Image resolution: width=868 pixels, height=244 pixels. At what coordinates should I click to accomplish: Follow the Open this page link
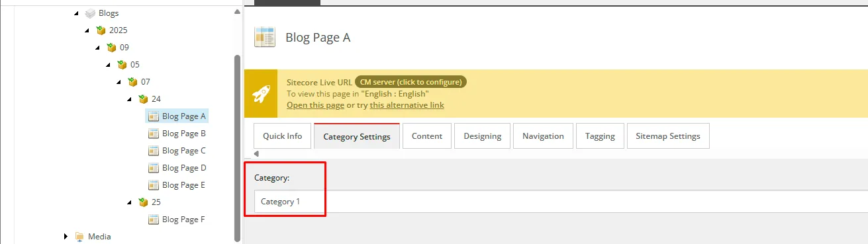pos(315,105)
